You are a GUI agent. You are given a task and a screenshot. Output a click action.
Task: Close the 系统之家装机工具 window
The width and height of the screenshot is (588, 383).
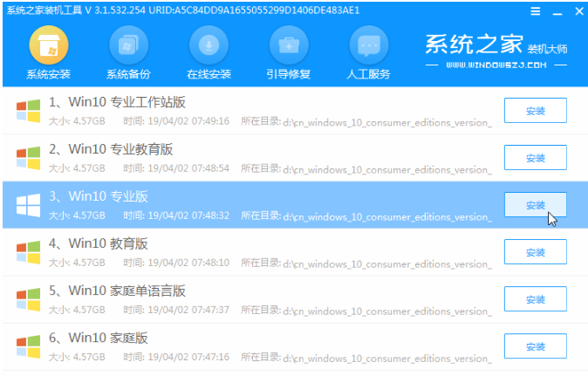click(x=579, y=11)
